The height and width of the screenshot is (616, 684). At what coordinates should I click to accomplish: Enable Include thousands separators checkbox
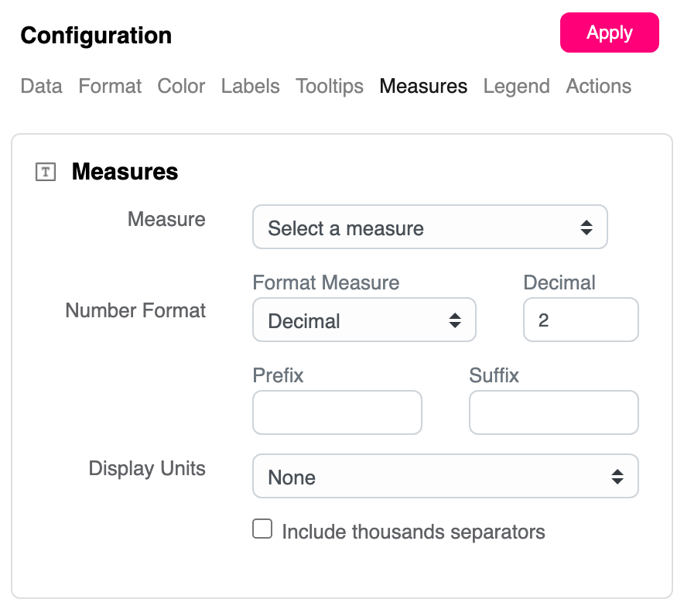pos(263,529)
